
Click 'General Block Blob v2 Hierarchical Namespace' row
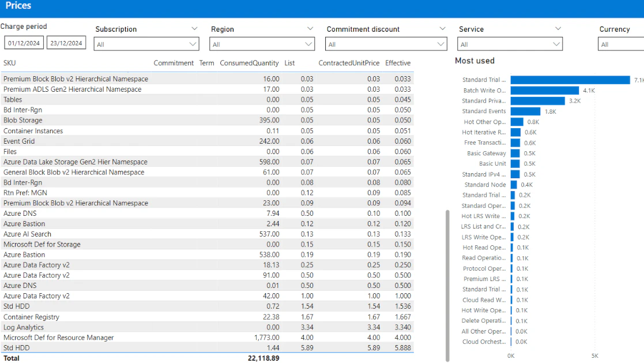207,172
